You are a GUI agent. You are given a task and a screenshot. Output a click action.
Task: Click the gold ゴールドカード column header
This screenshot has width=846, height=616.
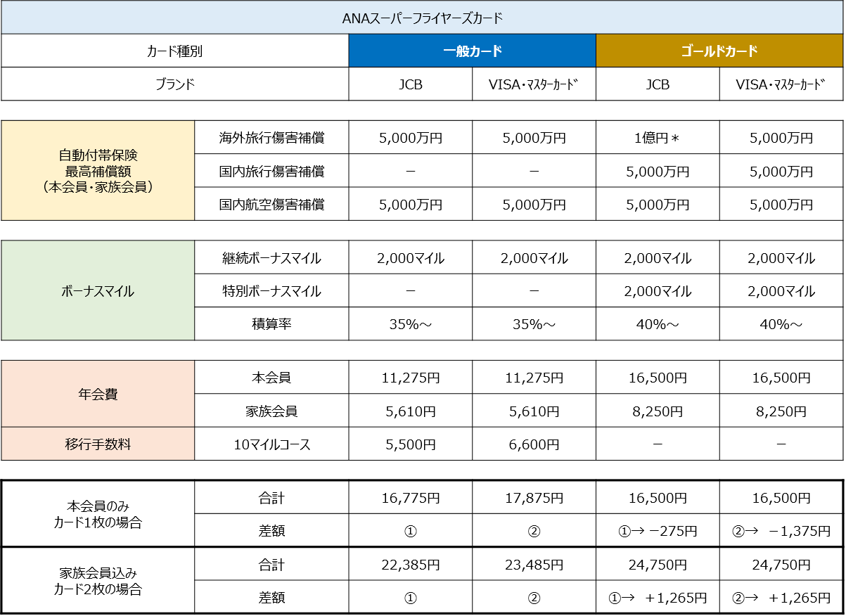pos(719,51)
